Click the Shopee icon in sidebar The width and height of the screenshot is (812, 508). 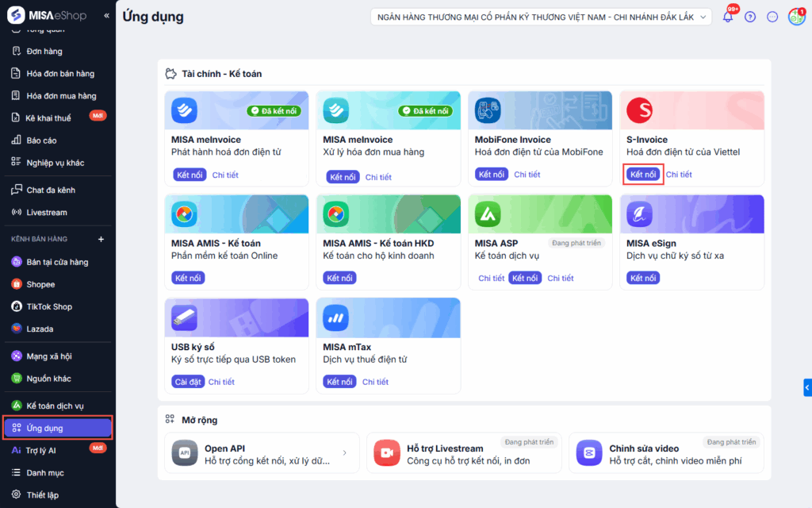click(17, 284)
